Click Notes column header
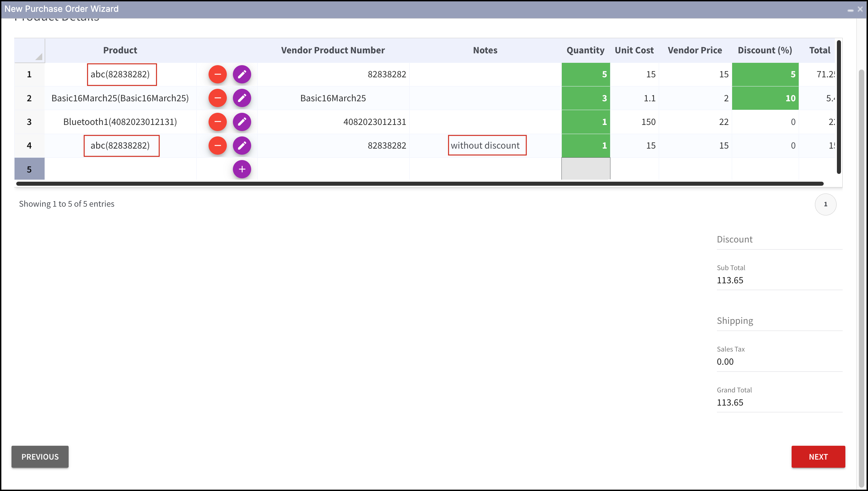 (x=485, y=50)
